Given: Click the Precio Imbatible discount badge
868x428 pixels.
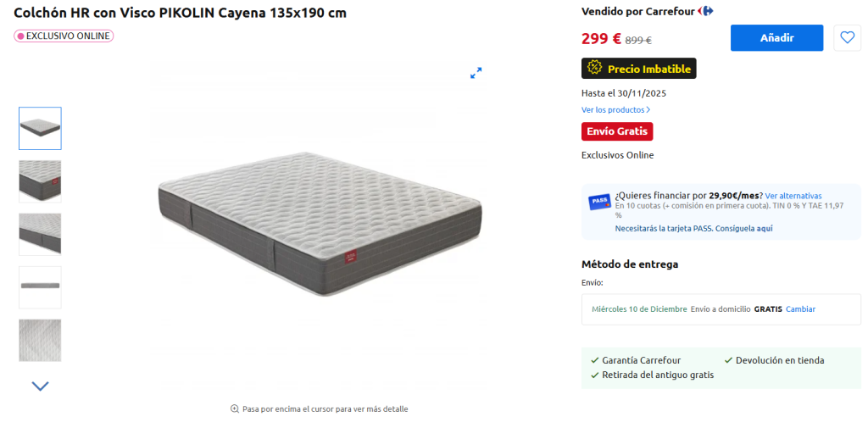Looking at the screenshot, I should coord(639,69).
